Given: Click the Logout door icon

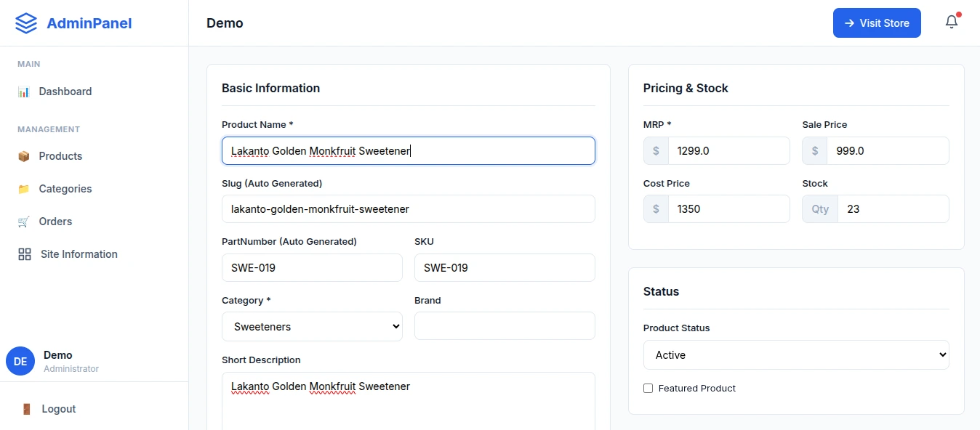Looking at the screenshot, I should (26, 409).
